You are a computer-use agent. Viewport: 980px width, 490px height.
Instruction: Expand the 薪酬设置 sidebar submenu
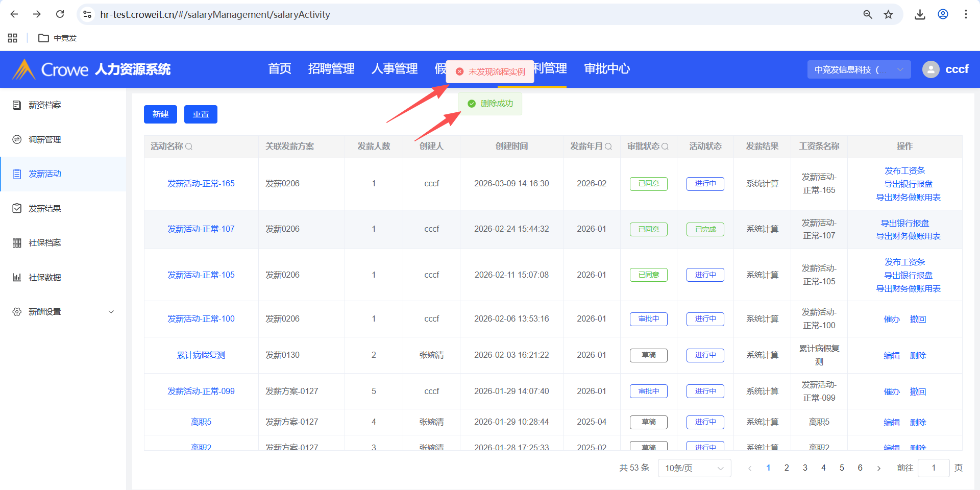coord(111,312)
